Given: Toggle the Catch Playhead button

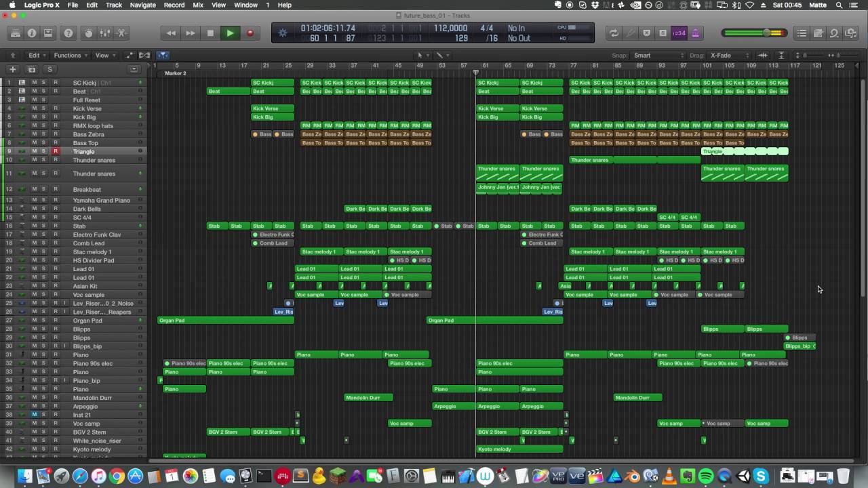Looking at the screenshot, I should 162,55.
